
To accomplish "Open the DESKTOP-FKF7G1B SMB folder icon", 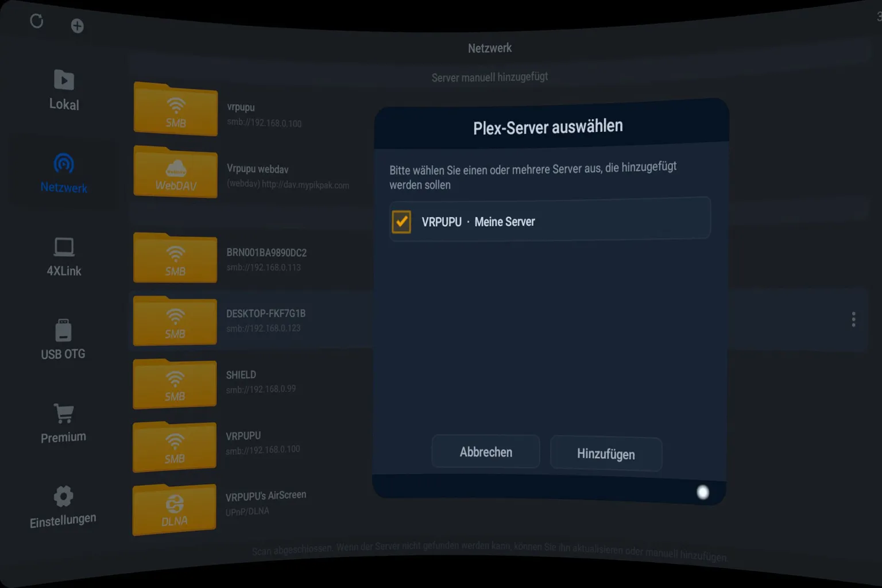I will click(x=175, y=320).
